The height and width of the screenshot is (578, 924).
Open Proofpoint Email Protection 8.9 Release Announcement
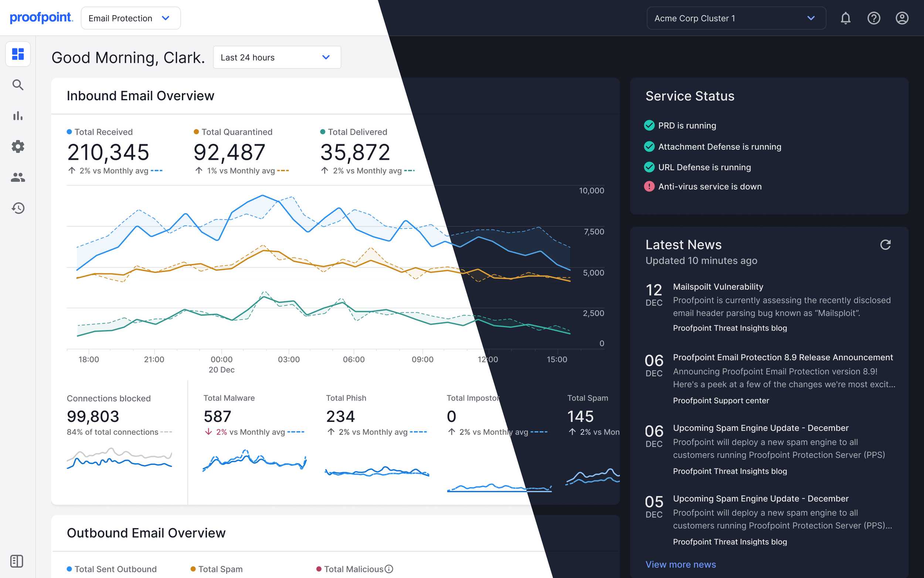point(783,358)
